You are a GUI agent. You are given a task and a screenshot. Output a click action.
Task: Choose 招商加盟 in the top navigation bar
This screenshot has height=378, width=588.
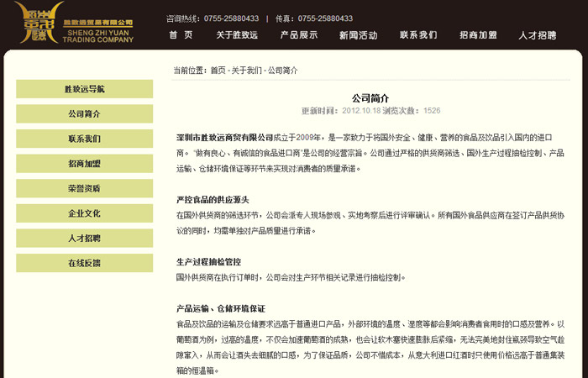(x=478, y=35)
